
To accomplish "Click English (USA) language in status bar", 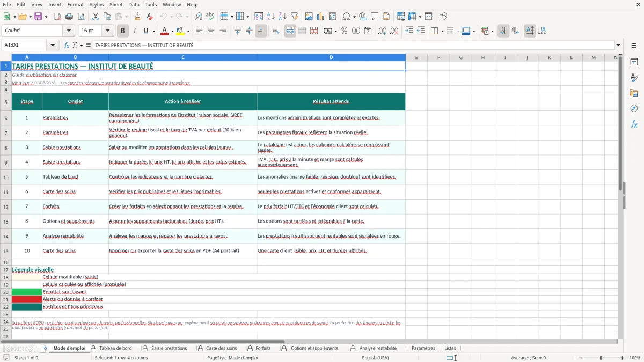I will click(376, 358).
